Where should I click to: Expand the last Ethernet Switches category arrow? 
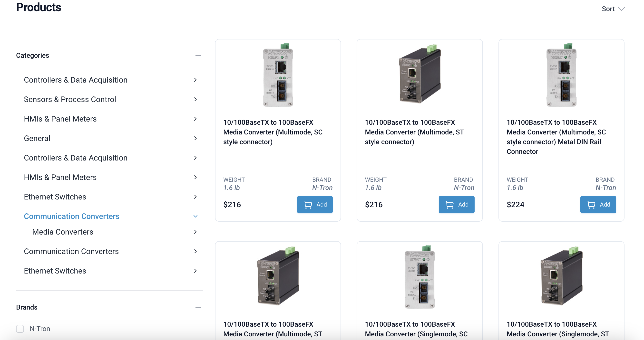click(195, 271)
